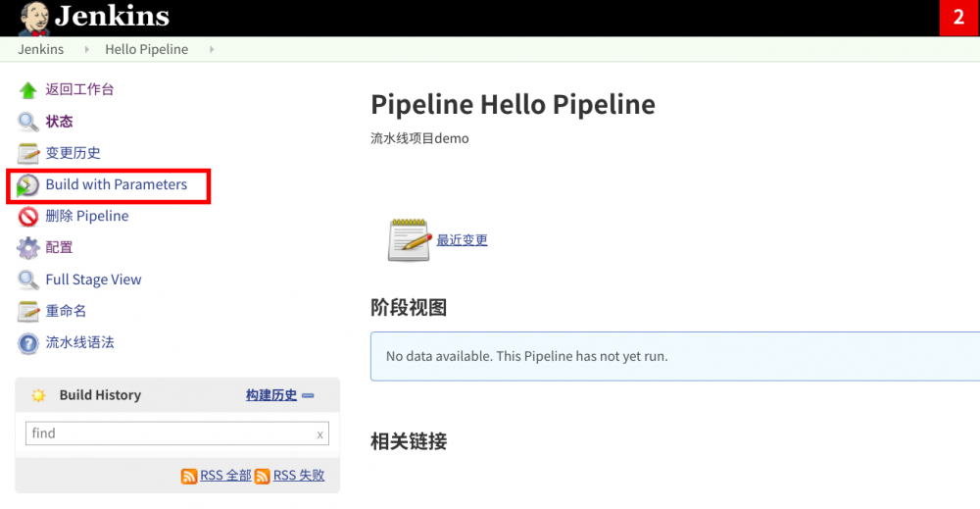Image resolution: width=980 pixels, height=509 pixels.
Task: Open the 最近变更 link
Action: (x=462, y=239)
